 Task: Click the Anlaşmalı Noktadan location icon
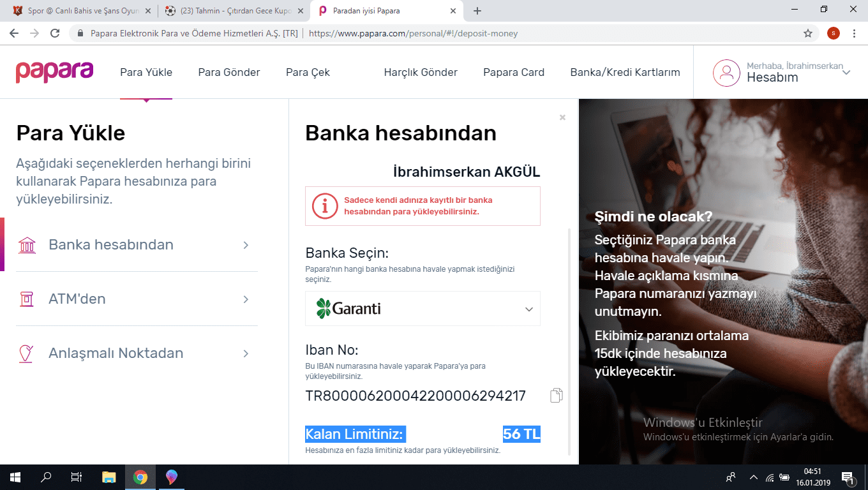[x=26, y=353]
